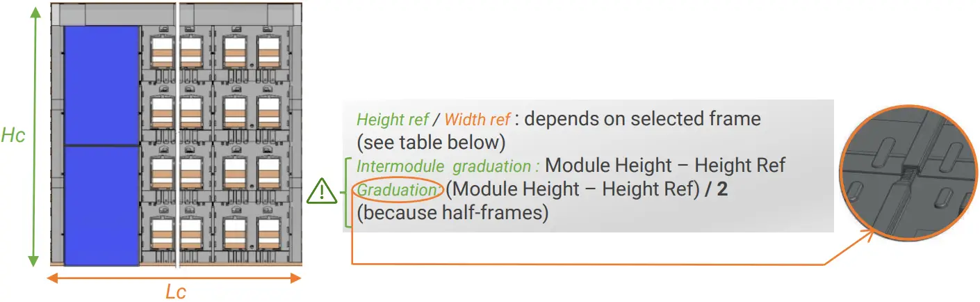Click the orange Lc width label
Screen dimensions: 980x302
click(175, 292)
